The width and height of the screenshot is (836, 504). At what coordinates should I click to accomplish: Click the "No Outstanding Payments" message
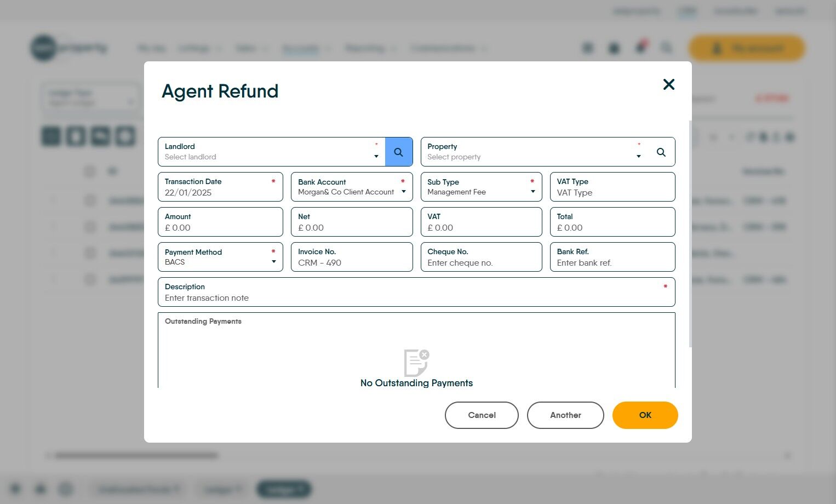(416, 383)
